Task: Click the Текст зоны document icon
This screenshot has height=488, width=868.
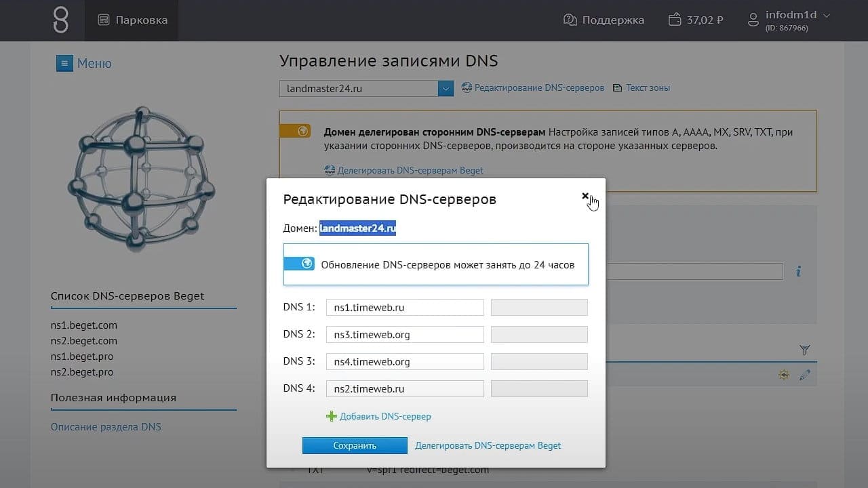Action: (617, 88)
